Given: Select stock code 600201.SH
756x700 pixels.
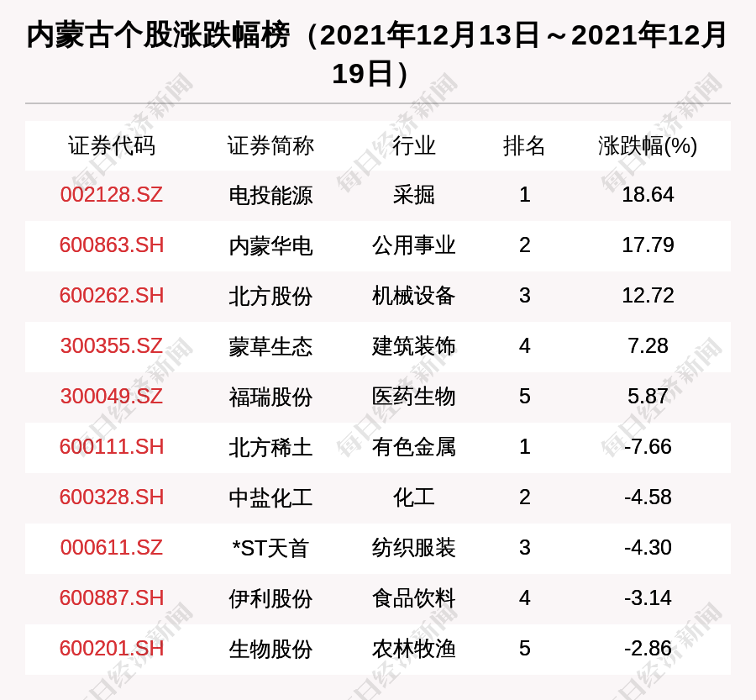Looking at the screenshot, I should click(112, 649).
